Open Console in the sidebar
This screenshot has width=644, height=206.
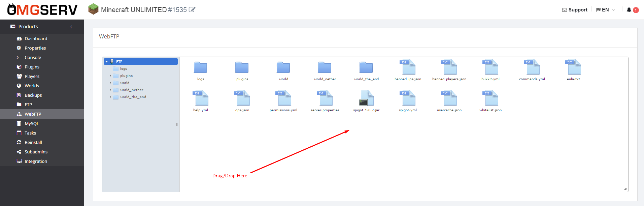[33, 58]
